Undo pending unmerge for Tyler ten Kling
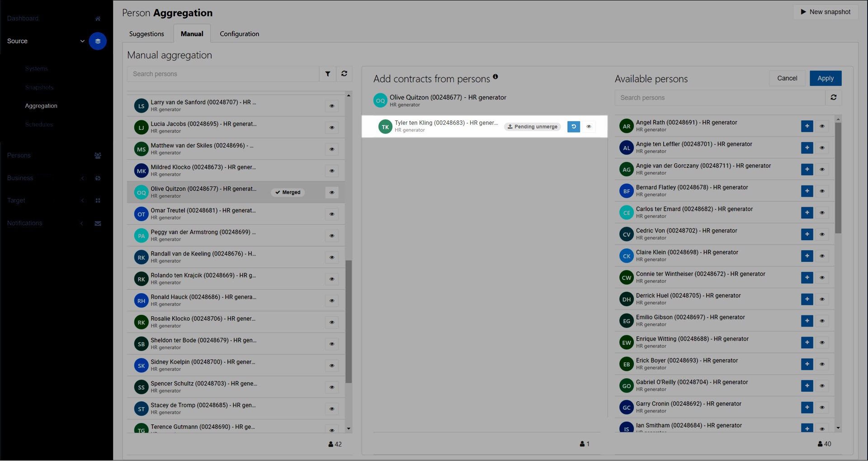The width and height of the screenshot is (868, 461). pos(573,127)
